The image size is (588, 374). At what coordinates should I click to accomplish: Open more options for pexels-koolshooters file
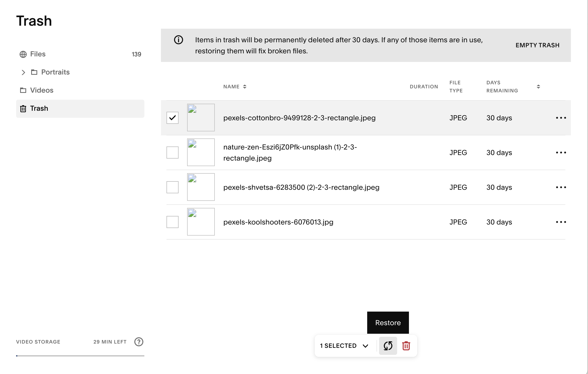[x=561, y=222]
